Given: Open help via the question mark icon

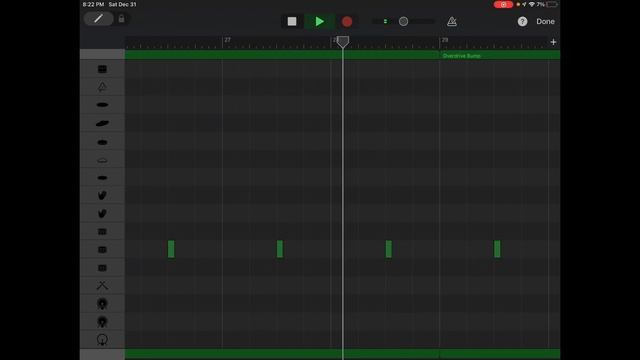Looking at the screenshot, I should tap(522, 21).
